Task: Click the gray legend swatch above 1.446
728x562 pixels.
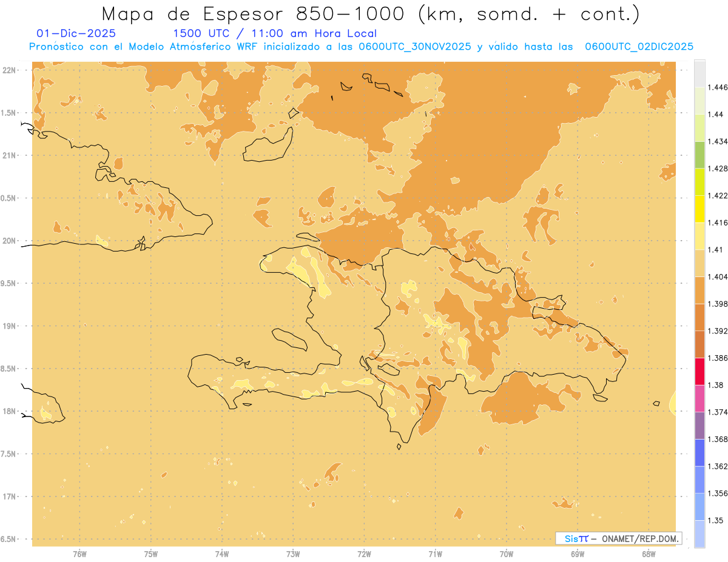Action: (699, 73)
